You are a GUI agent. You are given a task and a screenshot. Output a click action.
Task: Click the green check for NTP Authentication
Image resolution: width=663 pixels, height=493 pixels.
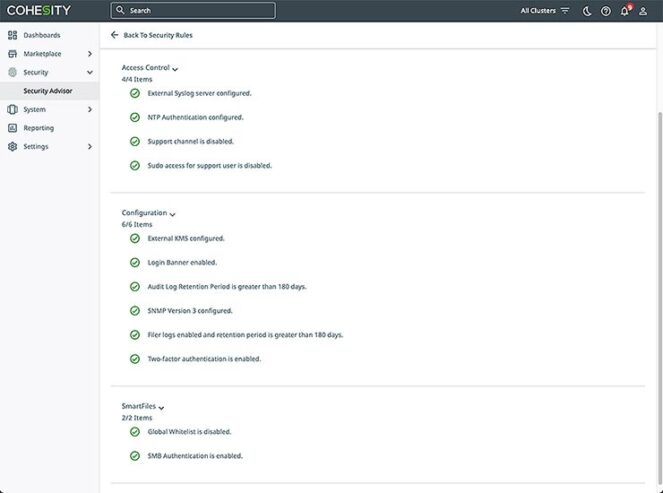[x=135, y=117]
